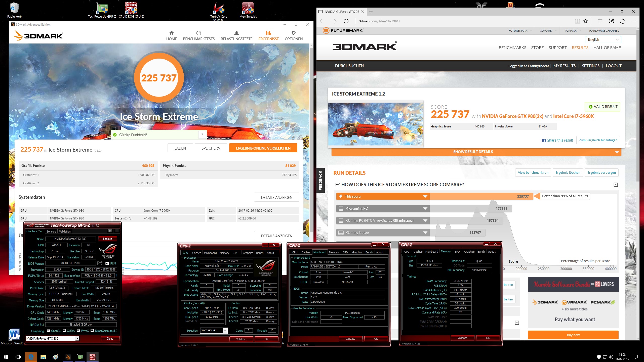
Task: Click Lookup button in GPU-Z
Action: [107, 239]
